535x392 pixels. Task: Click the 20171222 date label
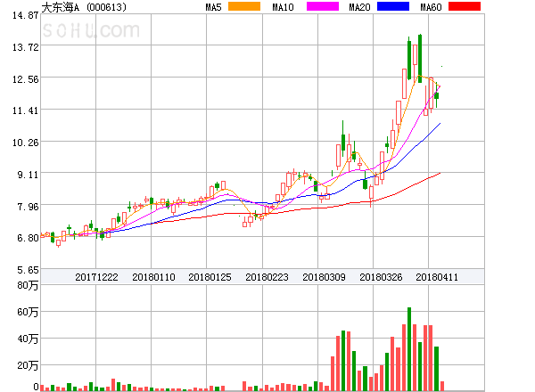(x=96, y=277)
